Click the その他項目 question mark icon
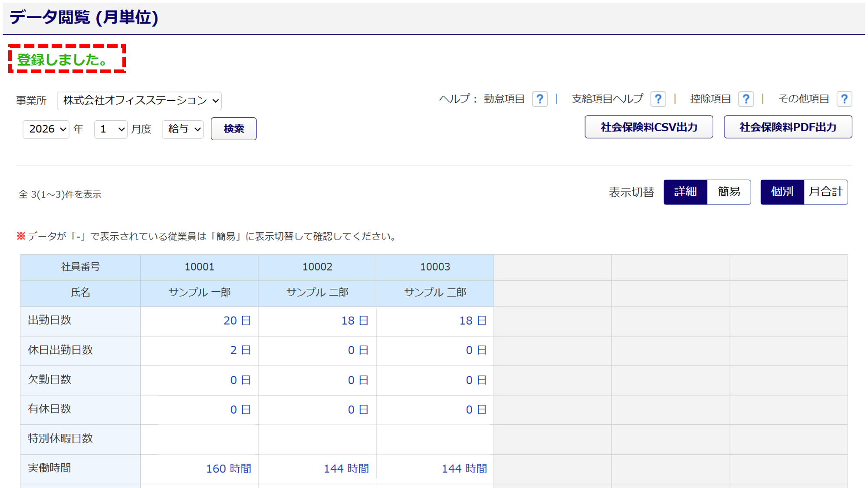Screen dimensions: 868x488 (844, 99)
